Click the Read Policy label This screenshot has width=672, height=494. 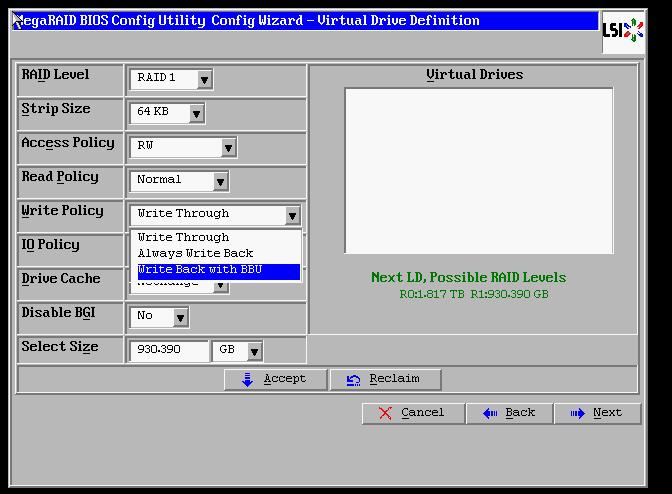click(60, 177)
